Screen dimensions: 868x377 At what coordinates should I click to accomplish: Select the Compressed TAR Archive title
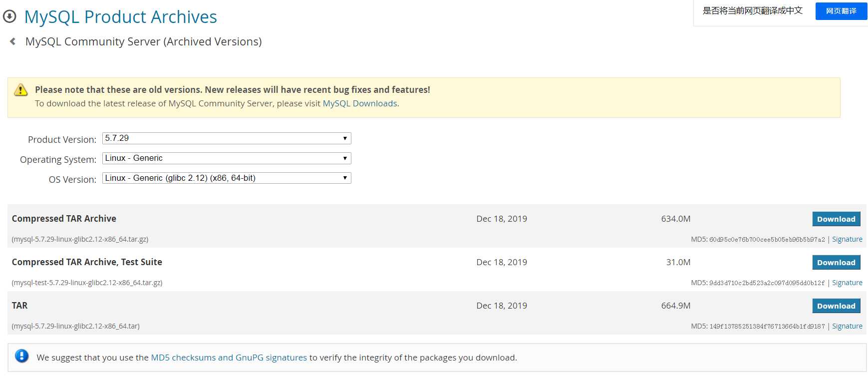[64, 219]
